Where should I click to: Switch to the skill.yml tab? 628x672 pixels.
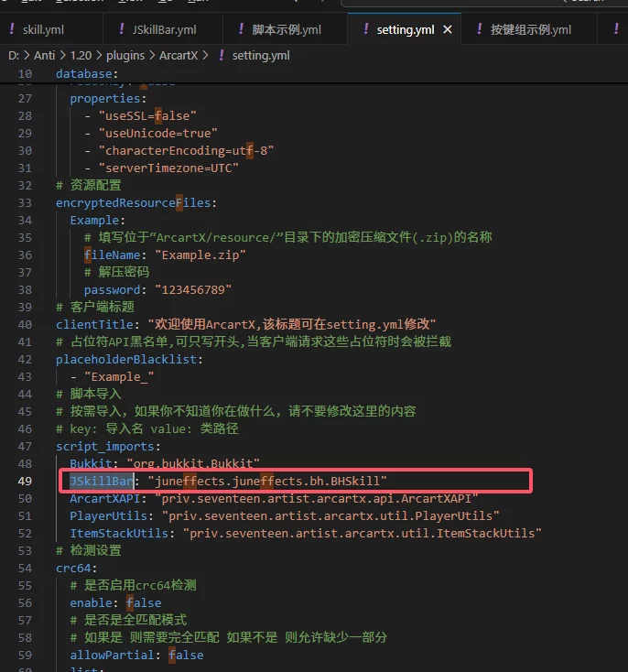point(43,29)
